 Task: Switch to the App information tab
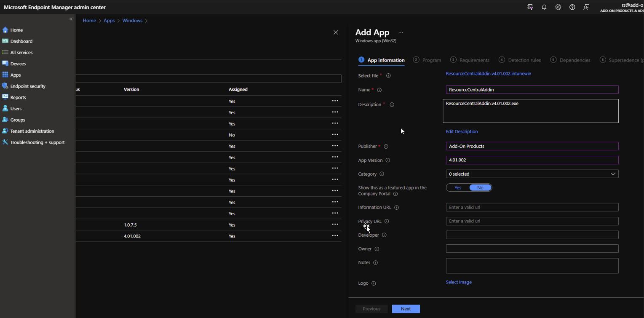point(382,60)
